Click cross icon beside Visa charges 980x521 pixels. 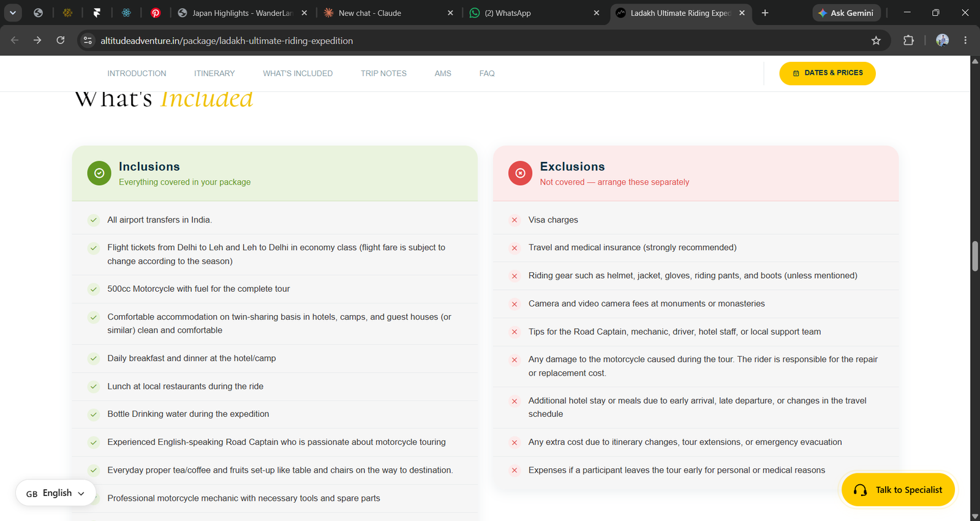tap(514, 220)
